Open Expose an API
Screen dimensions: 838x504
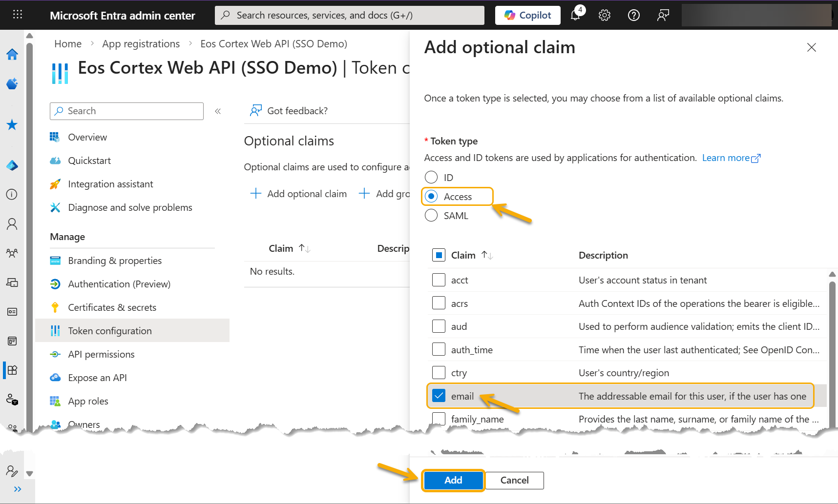point(97,378)
